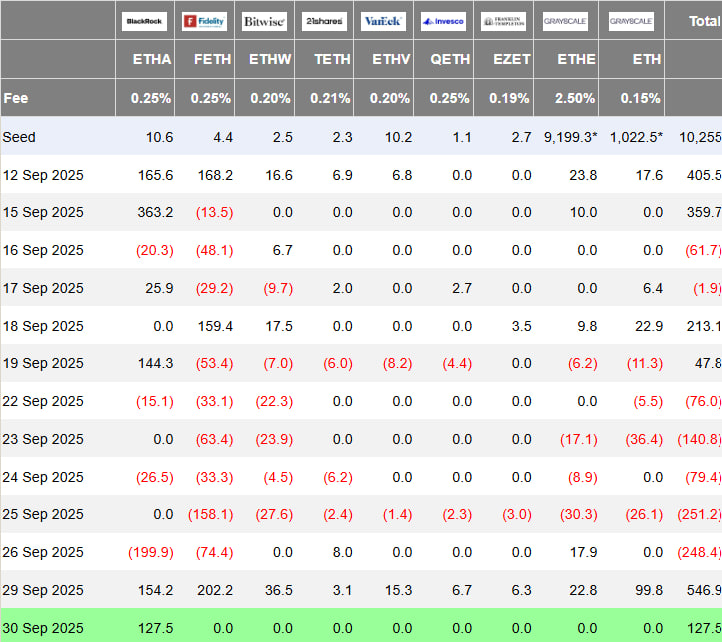Click the BlackRock logo
Image resolution: width=722 pixels, height=642 pixels.
tap(145, 21)
